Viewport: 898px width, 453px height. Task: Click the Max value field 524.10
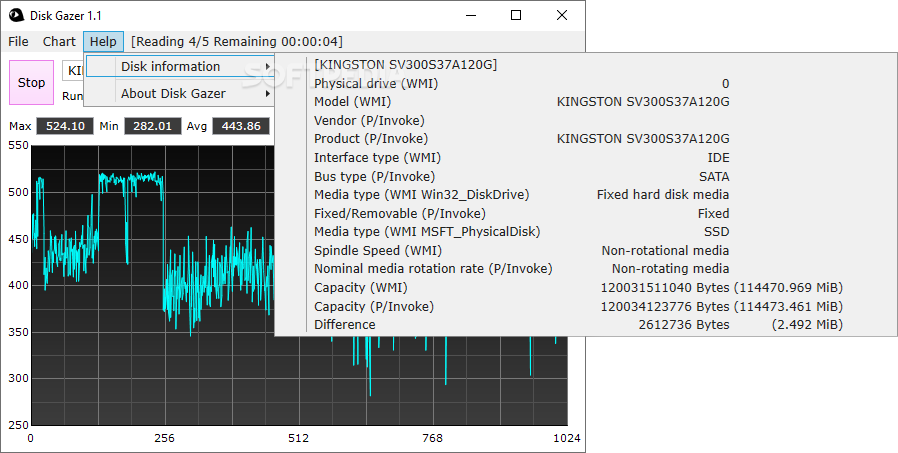coord(65,126)
